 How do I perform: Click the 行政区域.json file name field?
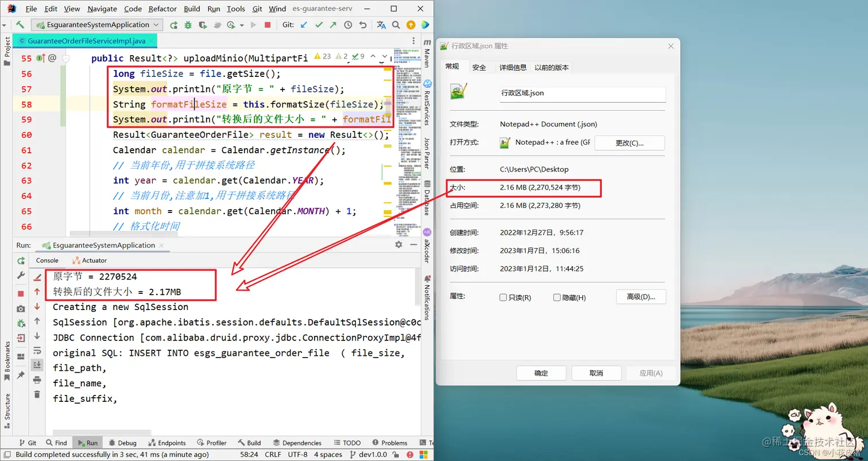[x=583, y=93]
